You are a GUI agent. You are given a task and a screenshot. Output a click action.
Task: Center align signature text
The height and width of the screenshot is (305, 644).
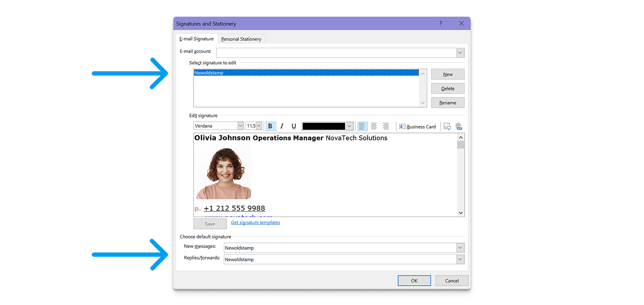[374, 127]
